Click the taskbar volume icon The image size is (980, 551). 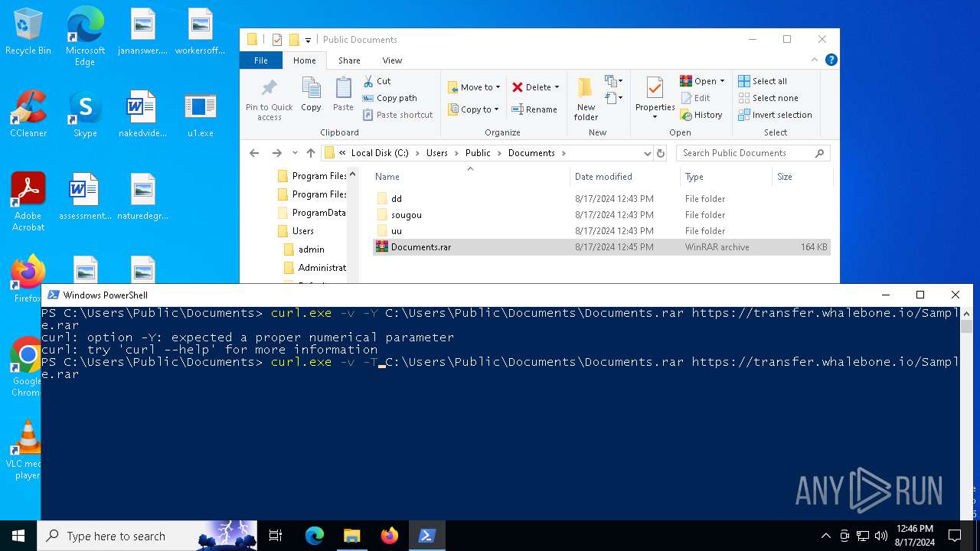pyautogui.click(x=881, y=536)
